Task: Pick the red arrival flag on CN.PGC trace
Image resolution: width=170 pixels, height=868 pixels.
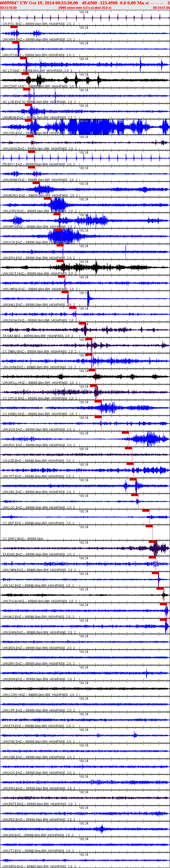Action: [14, 27]
